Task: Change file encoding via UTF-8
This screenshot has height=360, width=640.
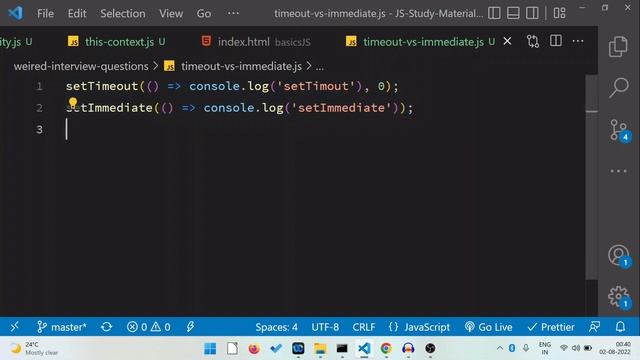Action: coord(325,327)
